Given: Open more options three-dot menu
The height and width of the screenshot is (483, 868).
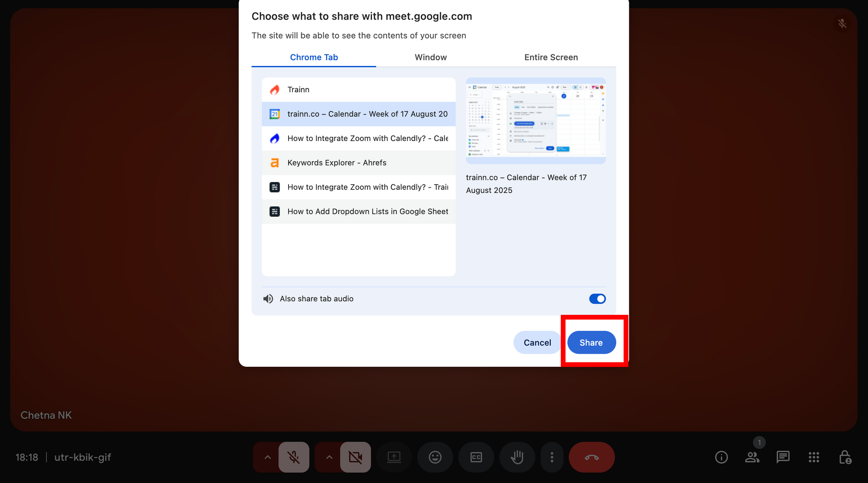Looking at the screenshot, I should click(552, 457).
